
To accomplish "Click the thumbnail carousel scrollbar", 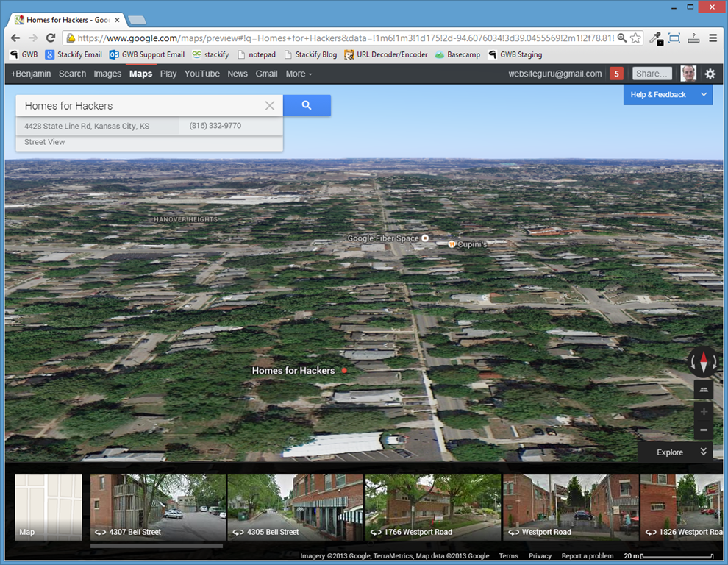I will pyautogui.click(x=157, y=545).
